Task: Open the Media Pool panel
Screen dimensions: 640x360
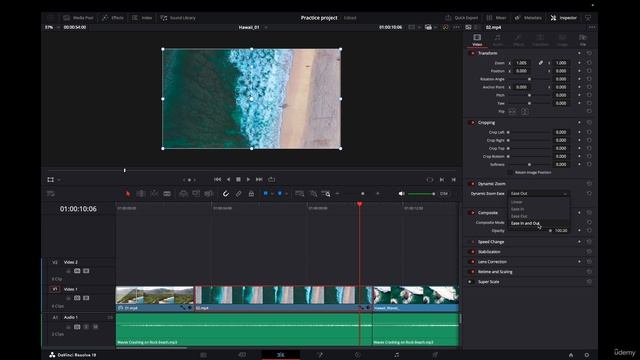Action: pos(78,18)
